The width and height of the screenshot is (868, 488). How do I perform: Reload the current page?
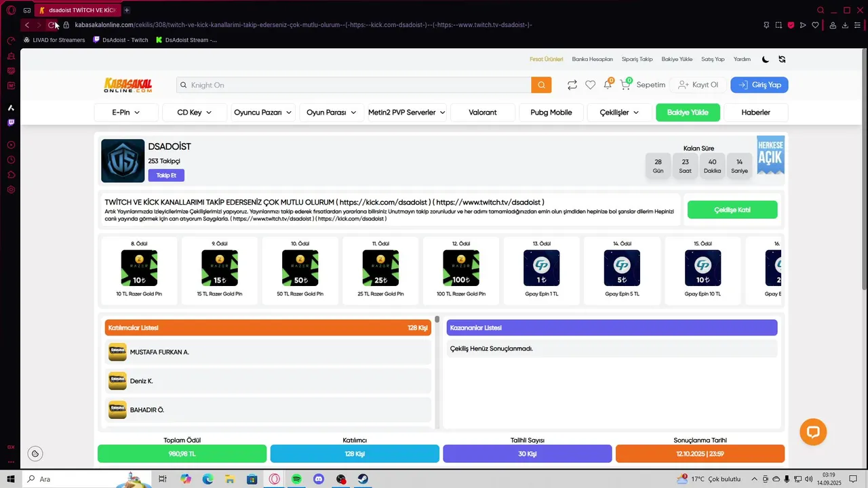52,25
